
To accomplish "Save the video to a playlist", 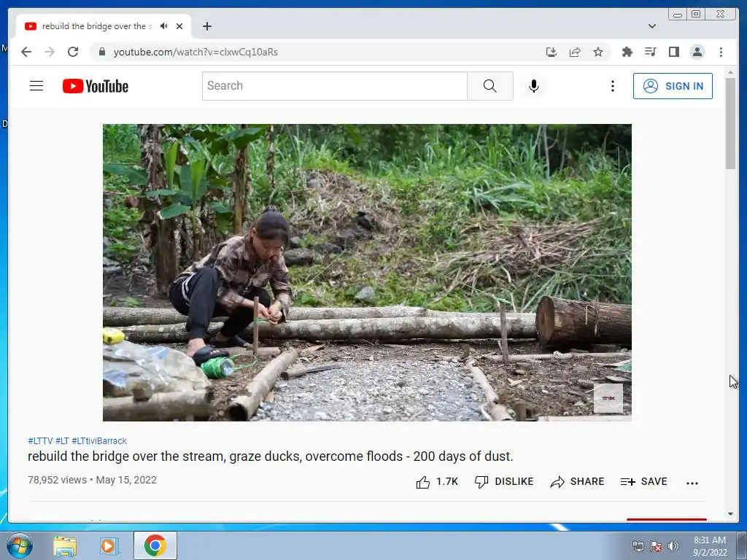I will (643, 482).
